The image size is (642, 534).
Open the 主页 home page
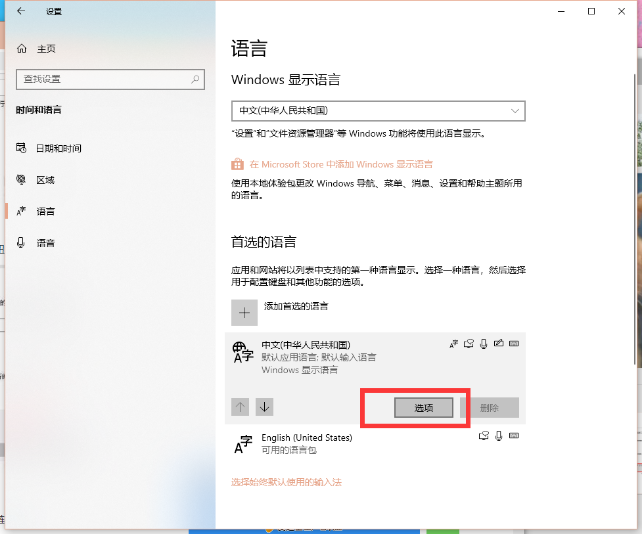(46, 49)
